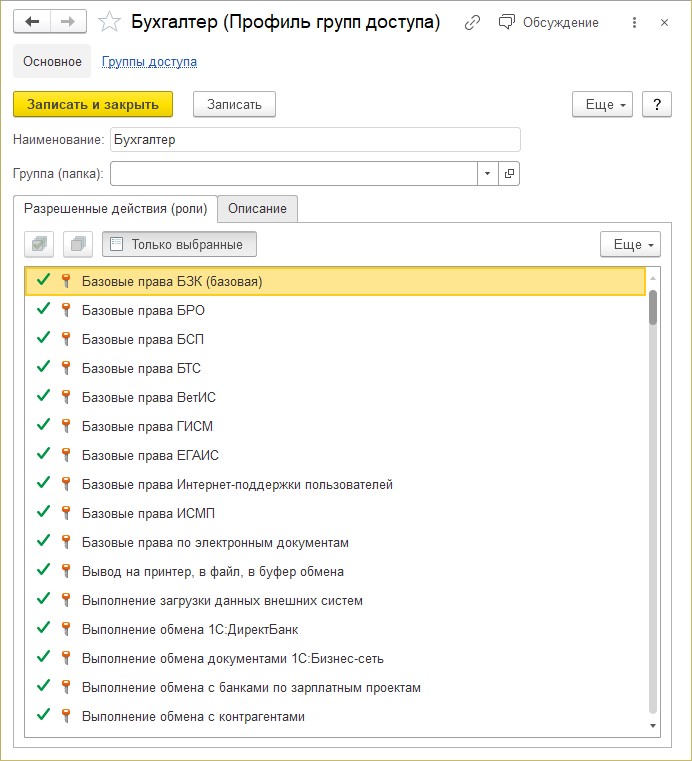Toggle Только выбранные filter
Screen dimensions: 692x761
coord(179,244)
